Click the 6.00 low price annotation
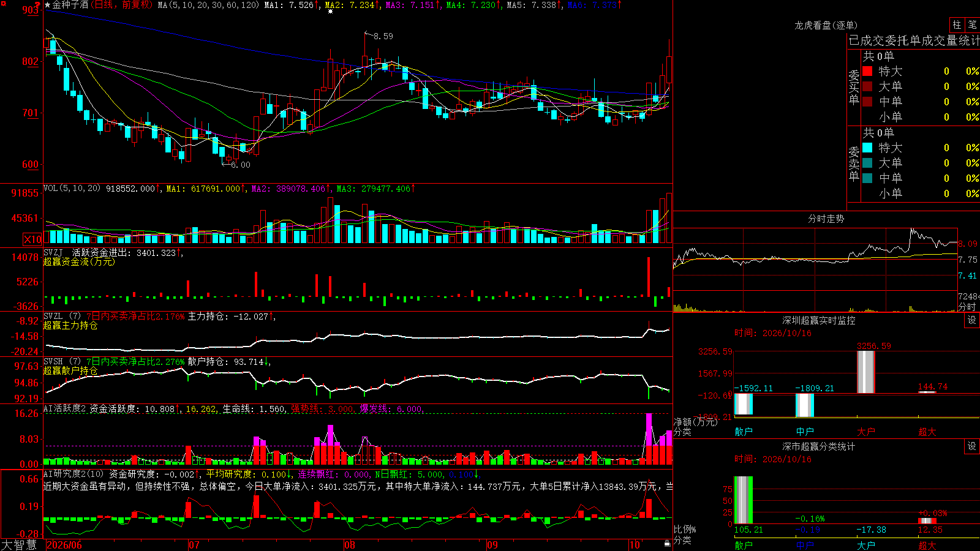This screenshot has height=551, width=980. pos(240,165)
